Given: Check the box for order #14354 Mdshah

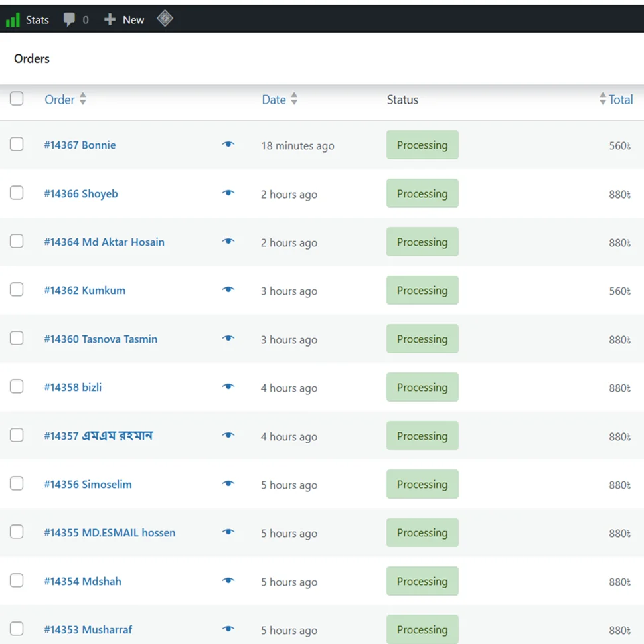Looking at the screenshot, I should [x=17, y=580].
